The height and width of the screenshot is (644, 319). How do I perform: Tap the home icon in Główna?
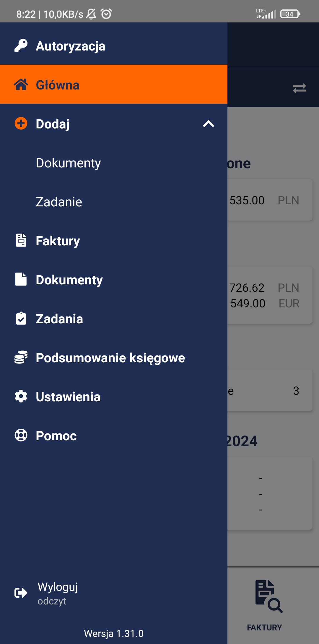coord(21,84)
